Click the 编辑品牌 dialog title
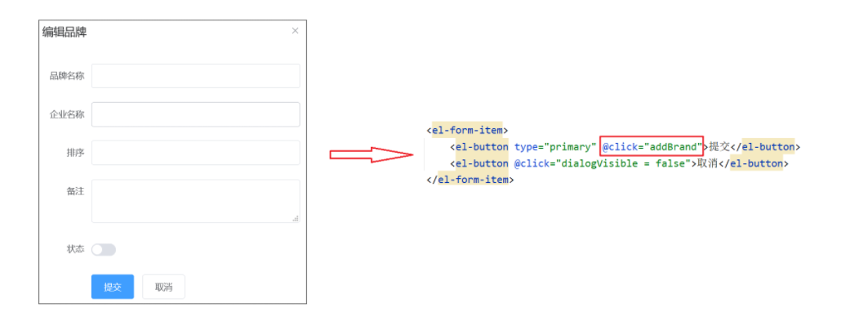 (x=65, y=33)
